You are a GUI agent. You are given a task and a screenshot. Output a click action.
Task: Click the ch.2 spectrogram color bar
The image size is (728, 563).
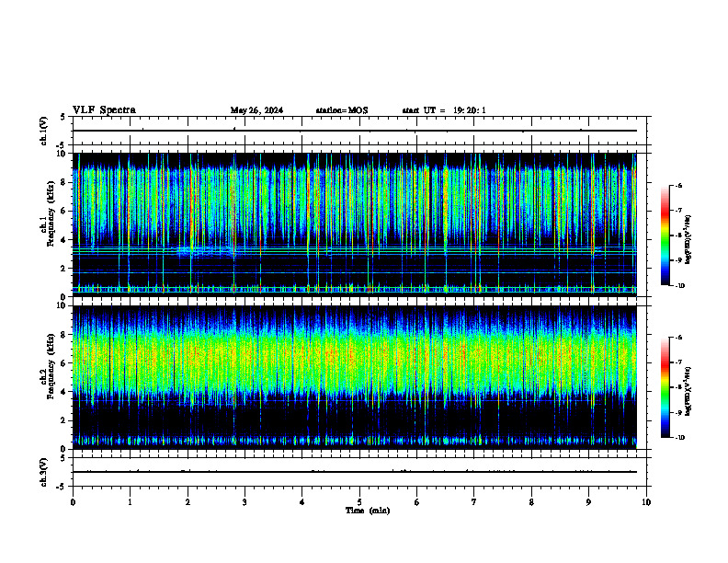[665, 387]
